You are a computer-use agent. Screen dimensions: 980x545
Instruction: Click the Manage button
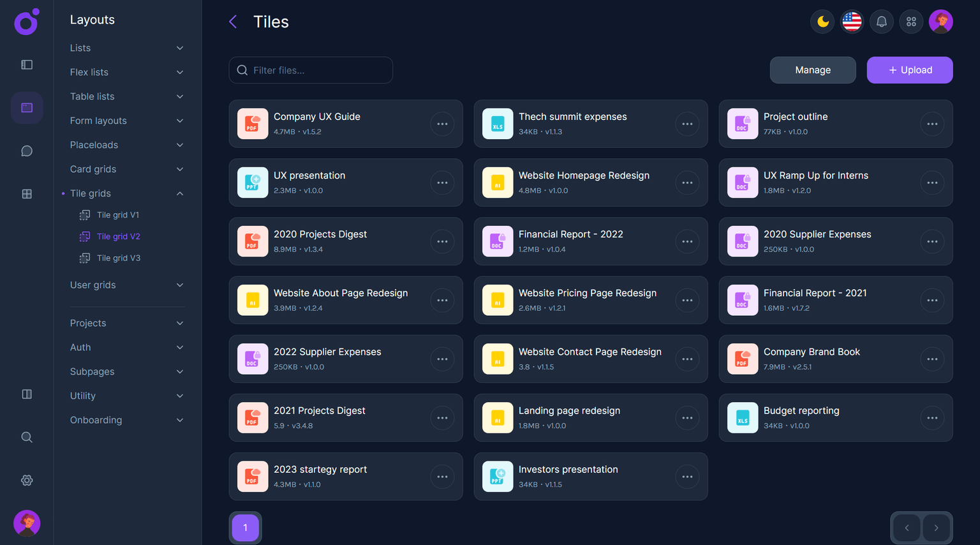[812, 70]
